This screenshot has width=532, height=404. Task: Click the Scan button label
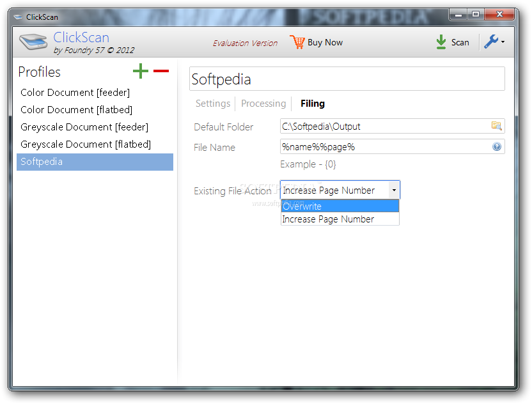pyautogui.click(x=460, y=42)
